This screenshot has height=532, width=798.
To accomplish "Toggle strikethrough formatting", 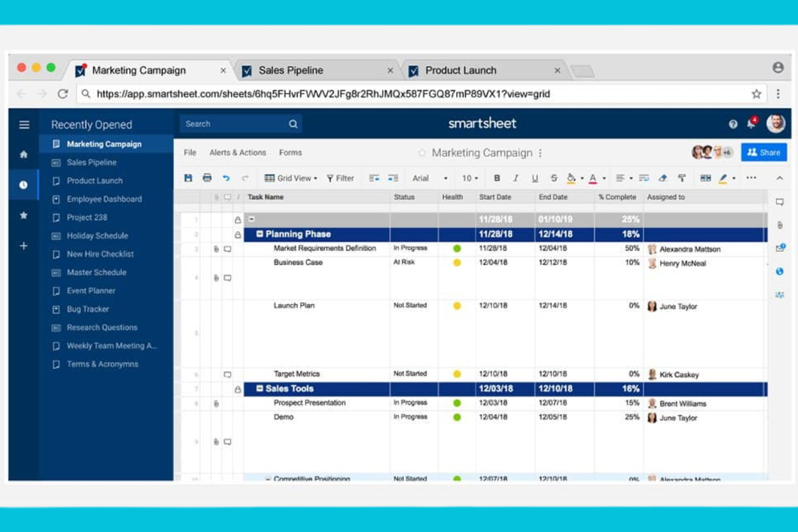I will [553, 177].
